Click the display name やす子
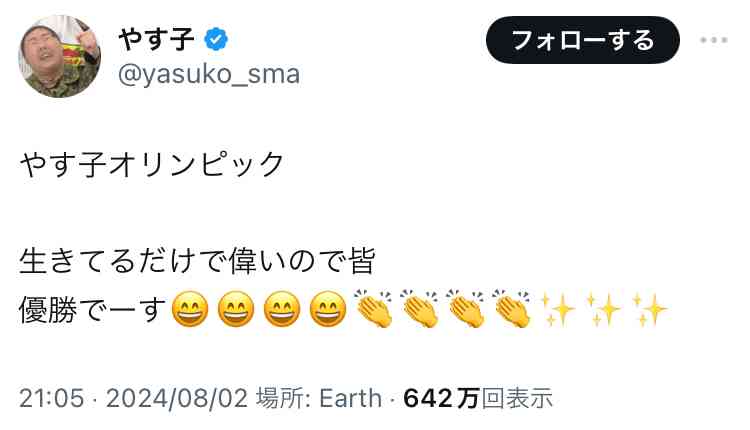The height and width of the screenshot is (430, 750). point(157,40)
